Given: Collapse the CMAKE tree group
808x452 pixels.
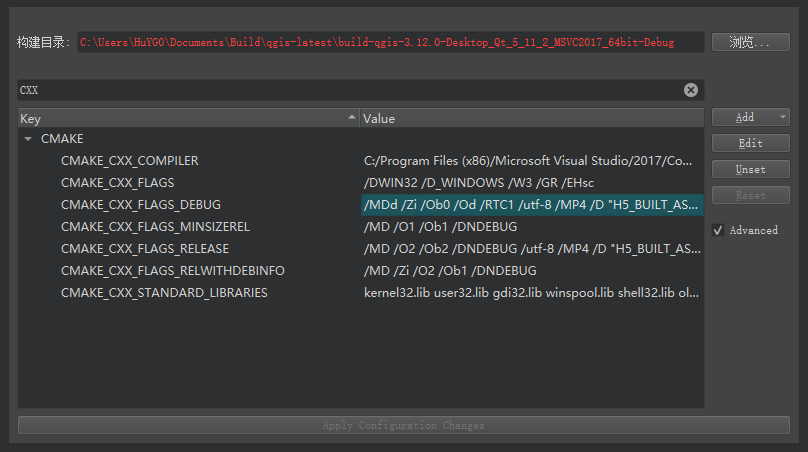Looking at the screenshot, I should pos(28,139).
